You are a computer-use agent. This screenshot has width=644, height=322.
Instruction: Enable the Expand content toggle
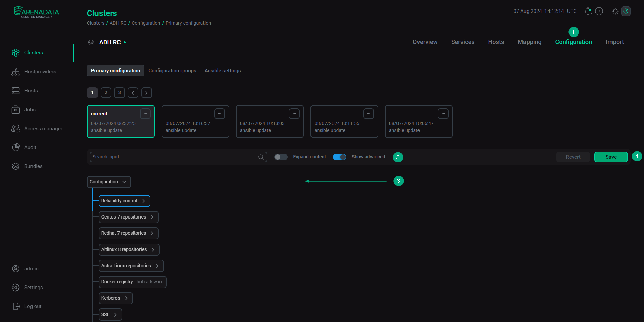pos(281,157)
